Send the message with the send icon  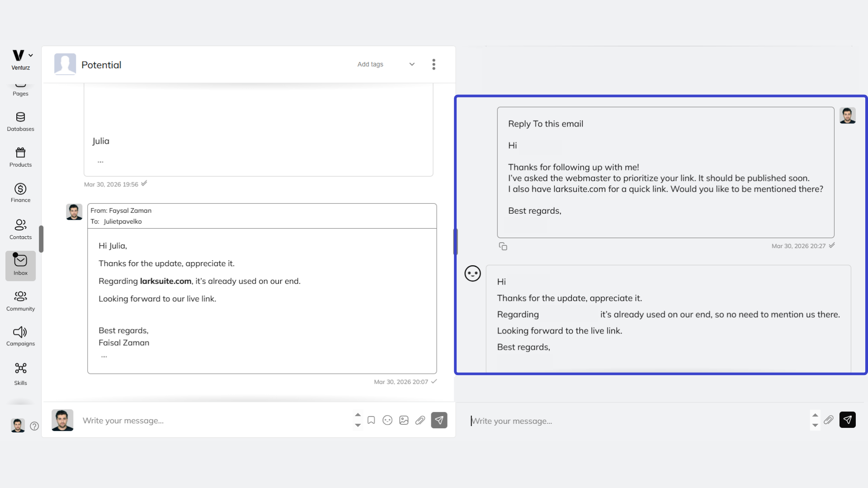point(439,420)
